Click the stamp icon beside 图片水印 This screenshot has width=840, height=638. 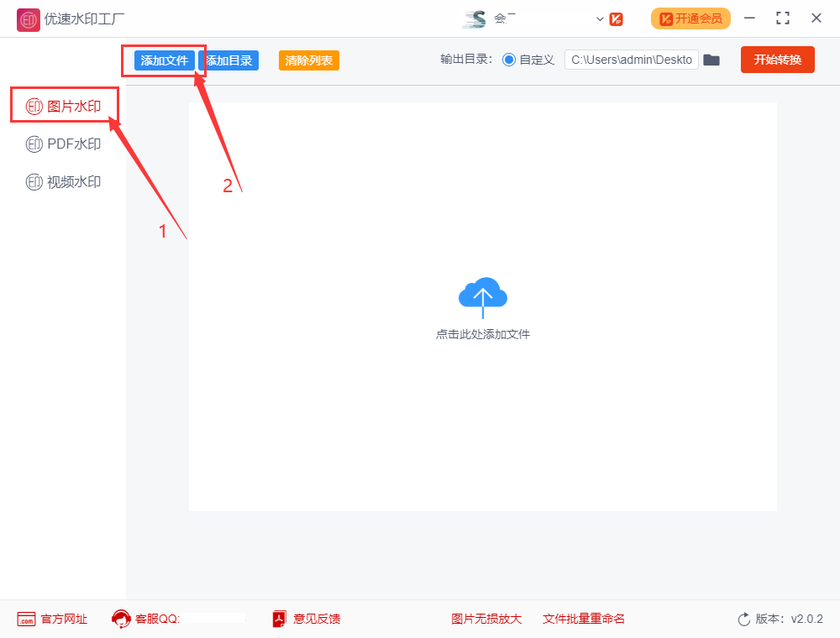pos(34,106)
